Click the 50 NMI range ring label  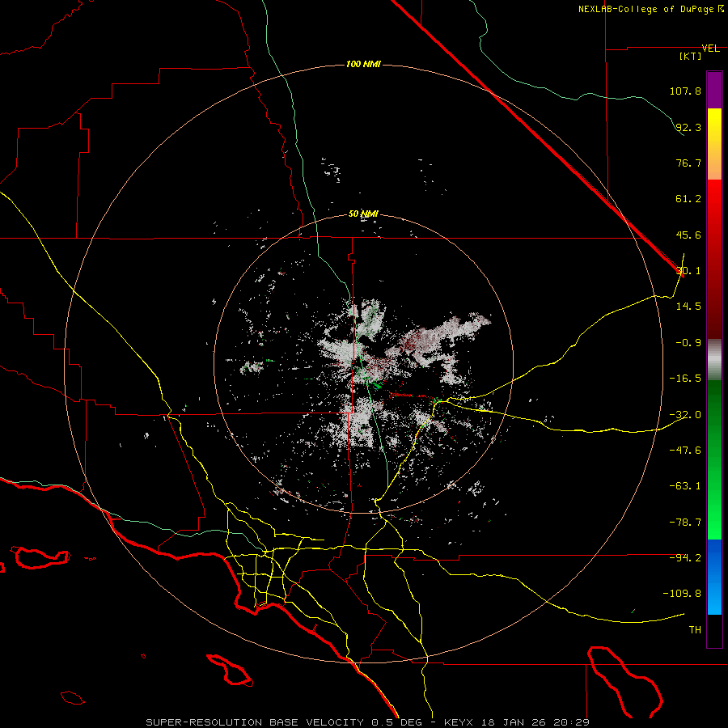point(363,214)
